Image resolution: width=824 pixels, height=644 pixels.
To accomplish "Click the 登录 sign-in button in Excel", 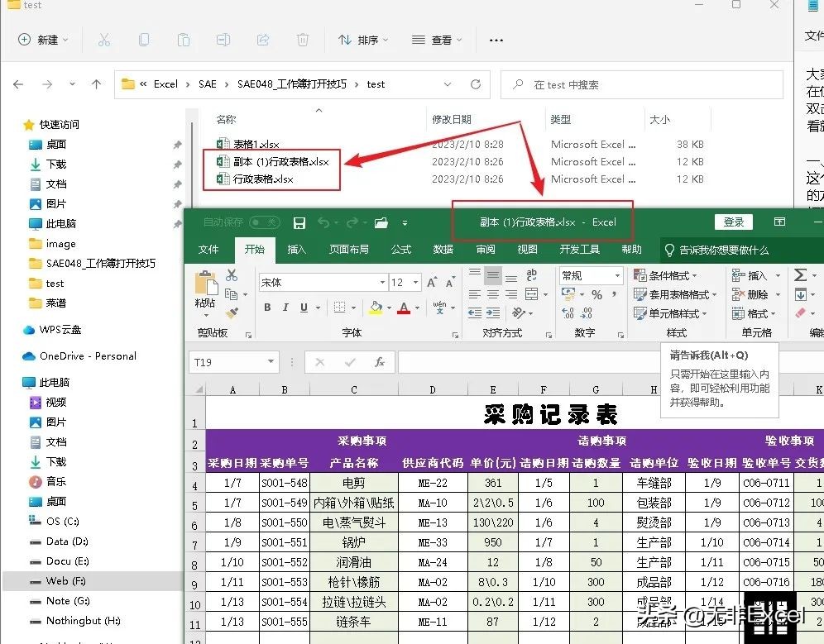I will [734, 222].
